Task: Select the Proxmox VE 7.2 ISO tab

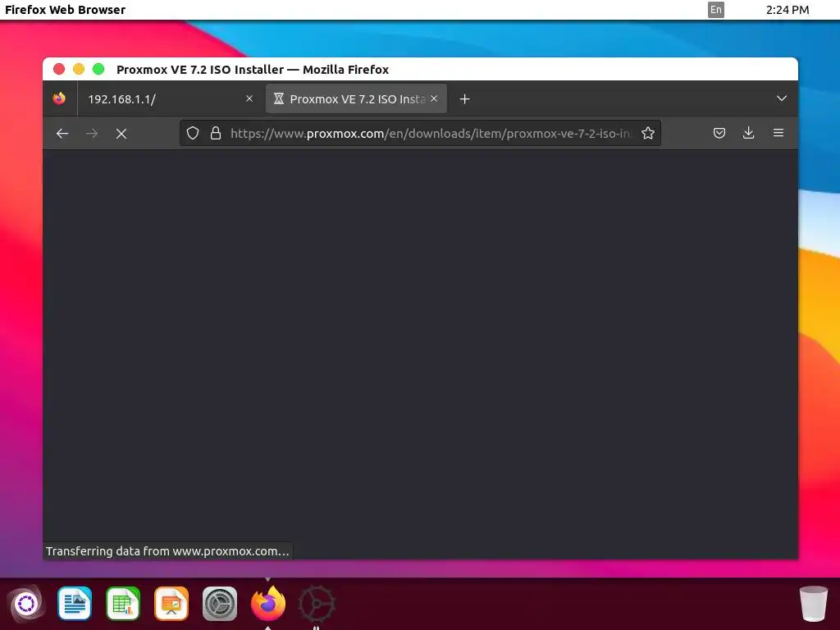Action: (x=356, y=98)
